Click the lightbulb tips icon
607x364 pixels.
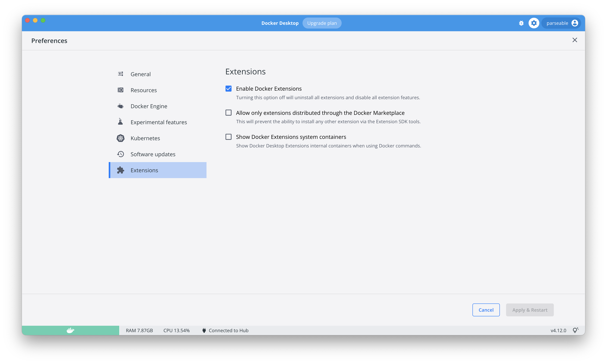[575, 330]
